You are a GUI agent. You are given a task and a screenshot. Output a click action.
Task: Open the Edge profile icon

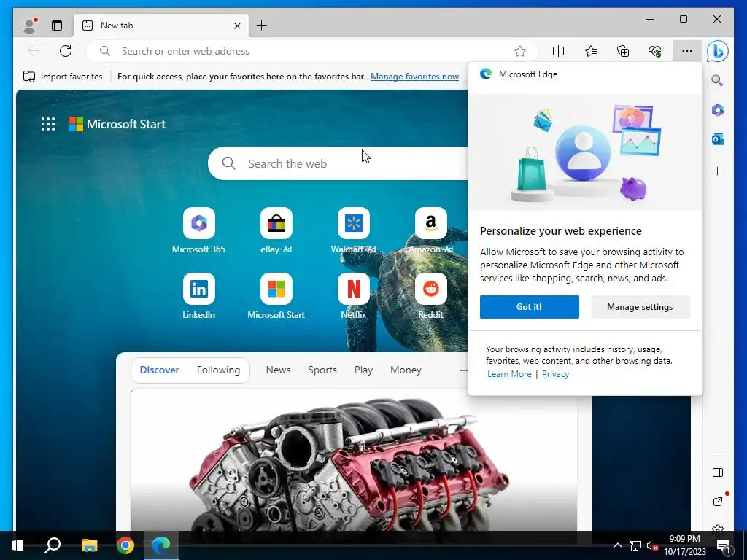click(x=29, y=26)
